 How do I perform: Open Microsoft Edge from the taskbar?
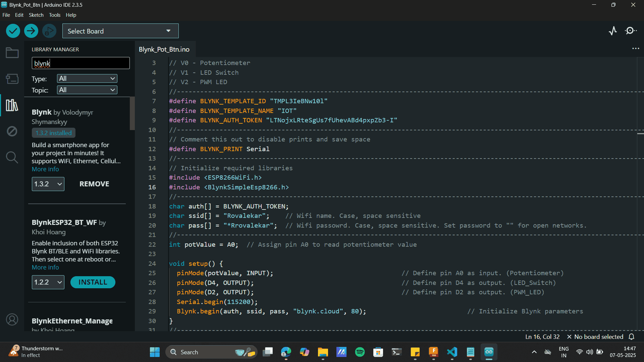[286, 352]
